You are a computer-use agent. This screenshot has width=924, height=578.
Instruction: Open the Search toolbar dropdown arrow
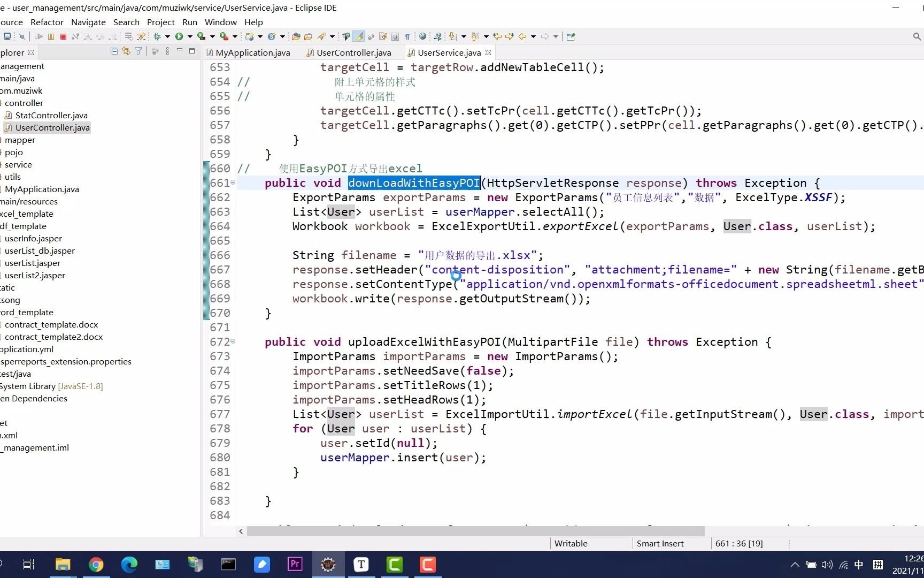pyautogui.click(x=332, y=36)
